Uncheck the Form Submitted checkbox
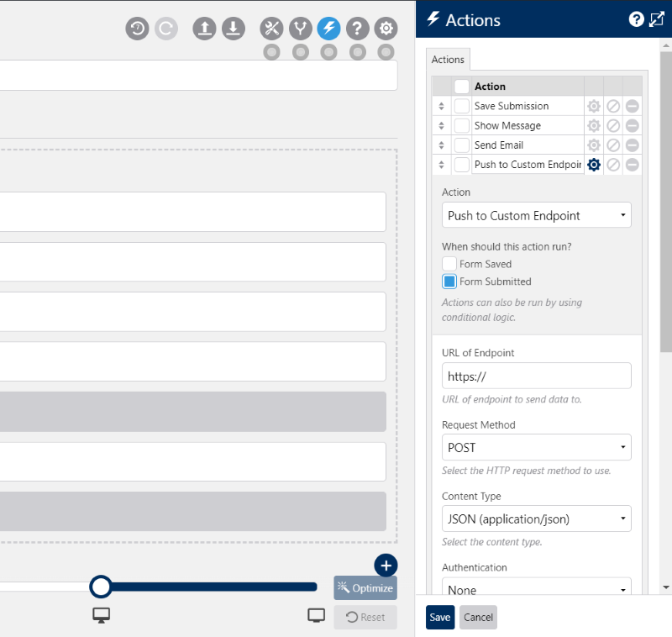The height and width of the screenshot is (637, 672). (x=449, y=282)
